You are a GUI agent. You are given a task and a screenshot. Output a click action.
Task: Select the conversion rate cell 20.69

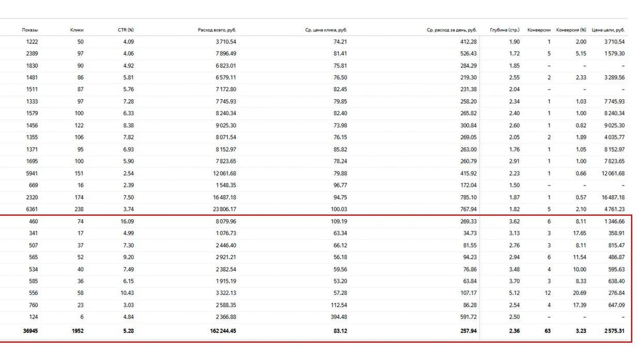(579, 293)
